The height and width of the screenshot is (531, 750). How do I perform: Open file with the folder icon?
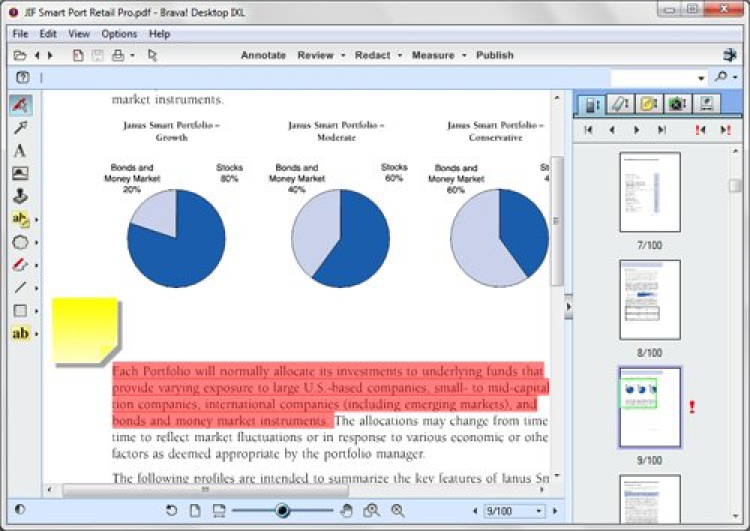[x=20, y=55]
